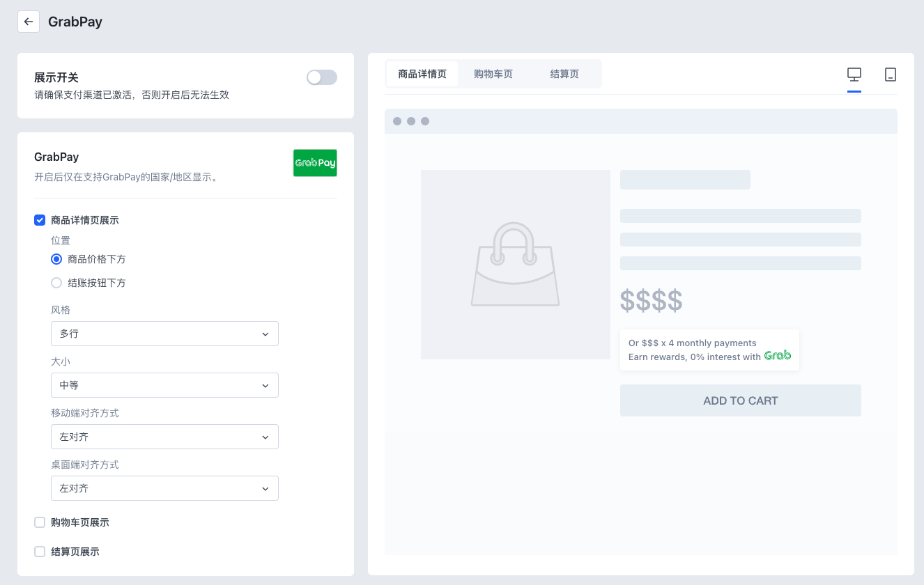Switch to 商品详情页 preview tab
Viewport: 924px width, 585px height.
click(422, 74)
